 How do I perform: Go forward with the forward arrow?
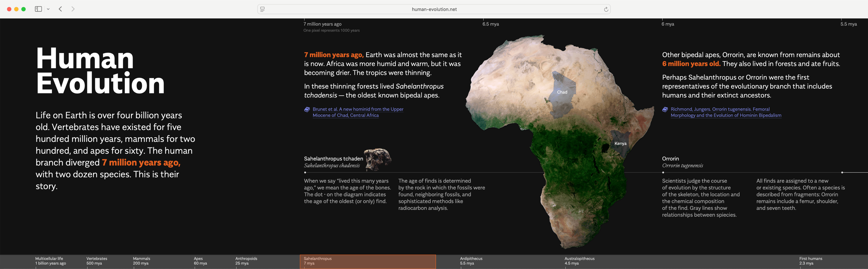pos(73,9)
